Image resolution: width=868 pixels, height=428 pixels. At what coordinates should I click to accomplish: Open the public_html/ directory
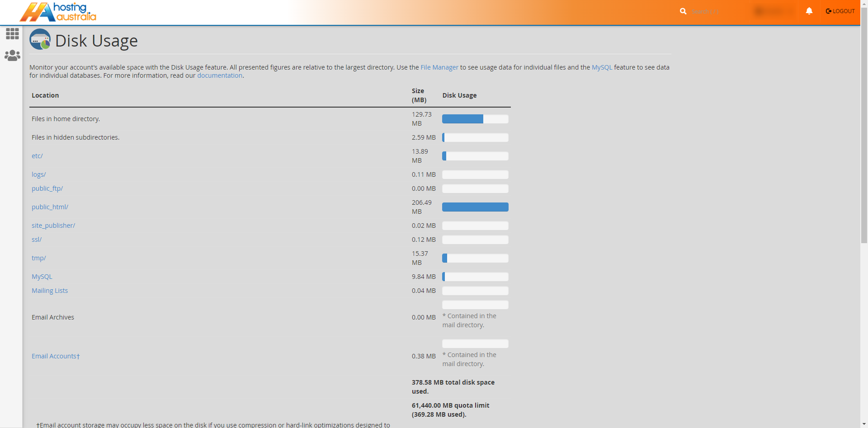point(50,207)
